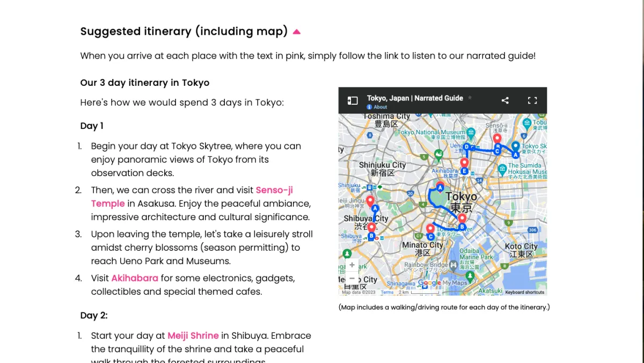Open the map Terms link
The height and width of the screenshot is (363, 644).
click(387, 293)
